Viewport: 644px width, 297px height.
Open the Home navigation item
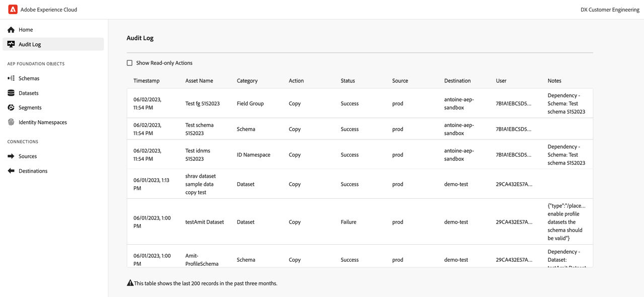click(26, 30)
